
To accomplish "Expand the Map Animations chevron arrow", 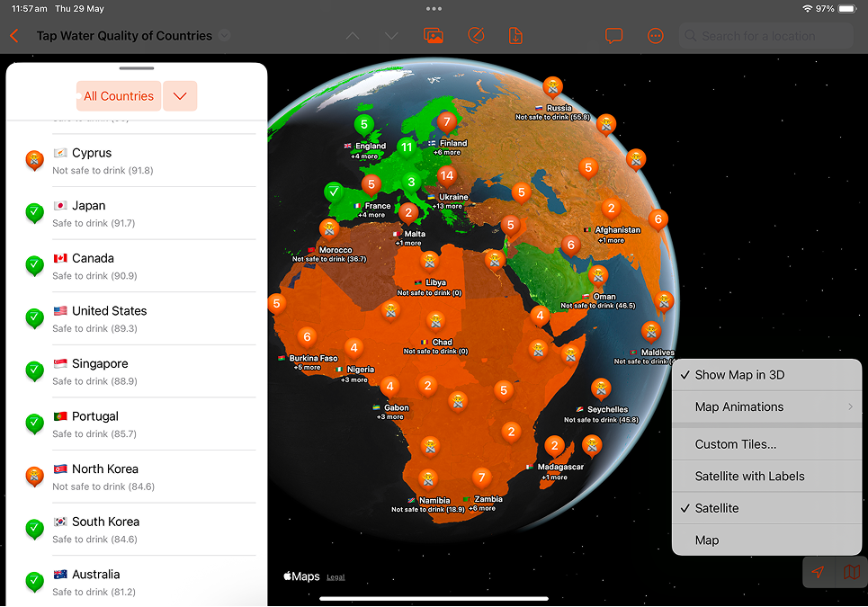I will pos(850,406).
